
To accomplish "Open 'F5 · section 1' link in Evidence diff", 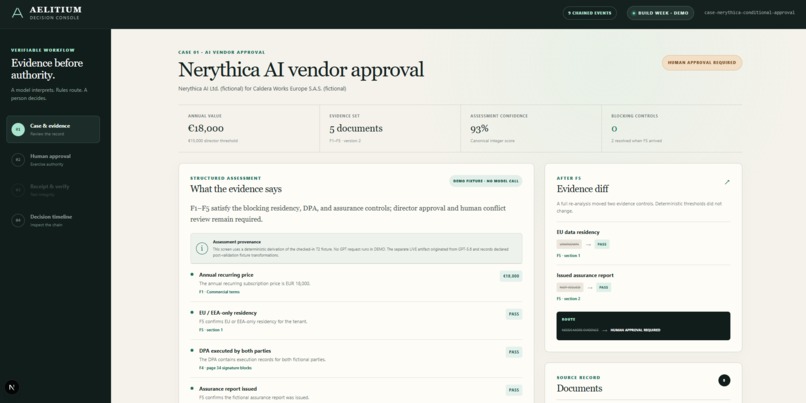I will click(568, 255).
